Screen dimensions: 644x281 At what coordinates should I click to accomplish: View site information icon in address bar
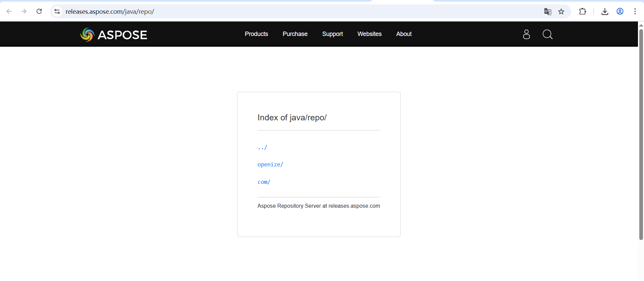coord(57,11)
